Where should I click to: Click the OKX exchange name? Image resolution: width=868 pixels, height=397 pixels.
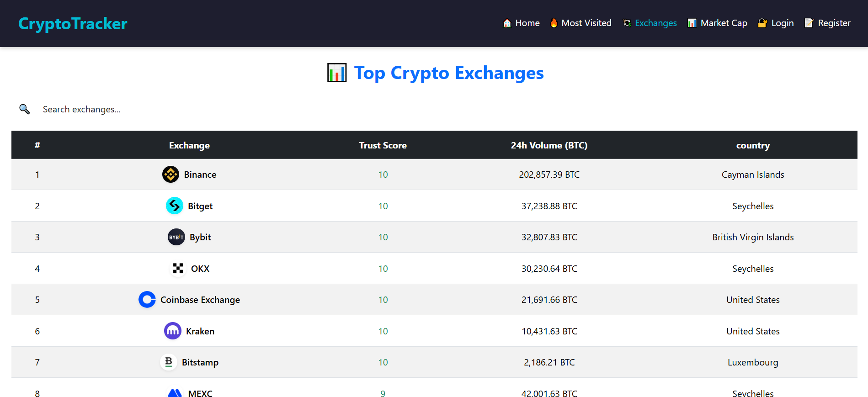(200, 269)
